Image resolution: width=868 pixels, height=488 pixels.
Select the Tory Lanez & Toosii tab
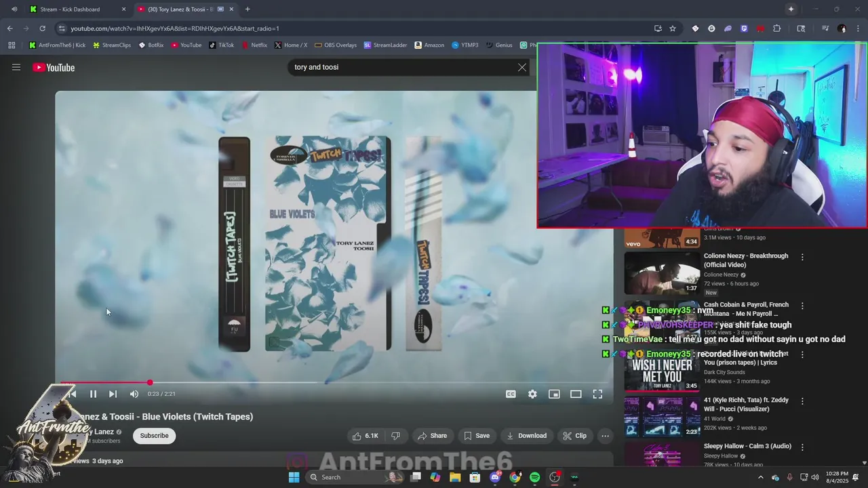[x=184, y=9]
